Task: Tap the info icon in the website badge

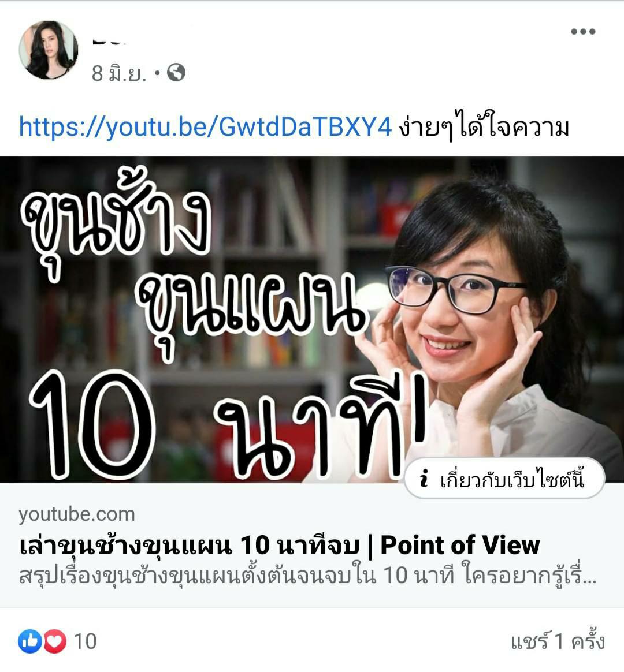Action: pyautogui.click(x=424, y=478)
